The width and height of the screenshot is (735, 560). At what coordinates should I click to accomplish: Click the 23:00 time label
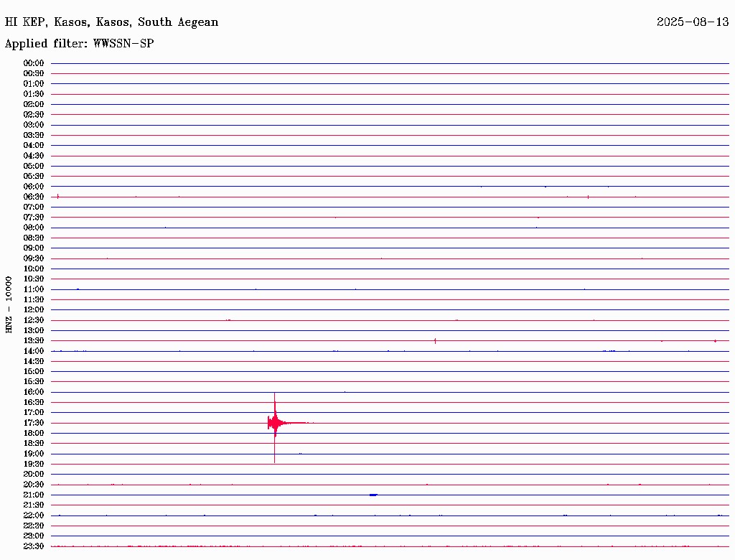pyautogui.click(x=33, y=536)
